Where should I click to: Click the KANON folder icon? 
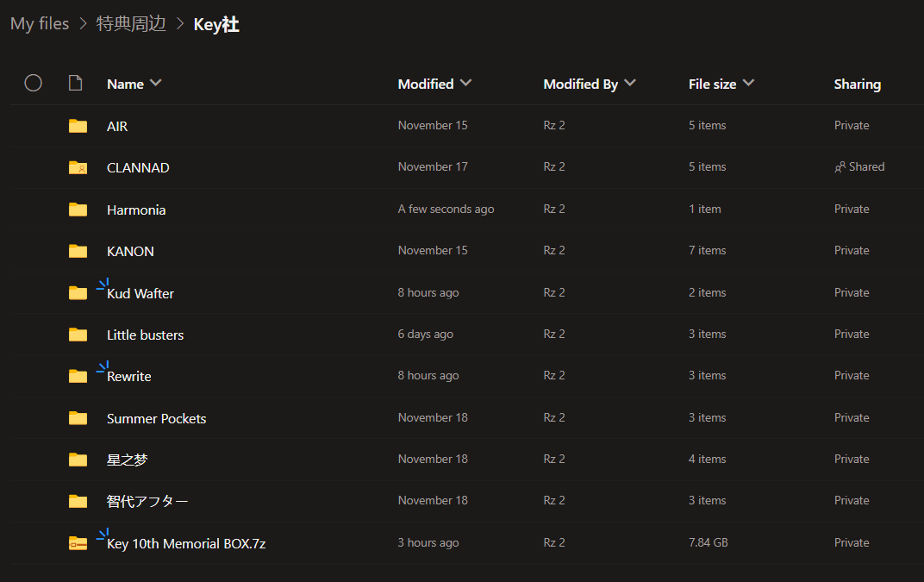[x=78, y=251]
